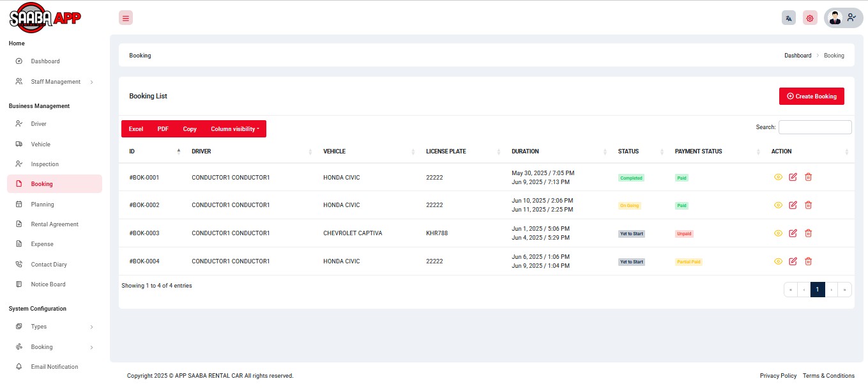Edit booking #BOK-0001 with pencil icon
Viewport: 868px width, 388px height.
[793, 177]
